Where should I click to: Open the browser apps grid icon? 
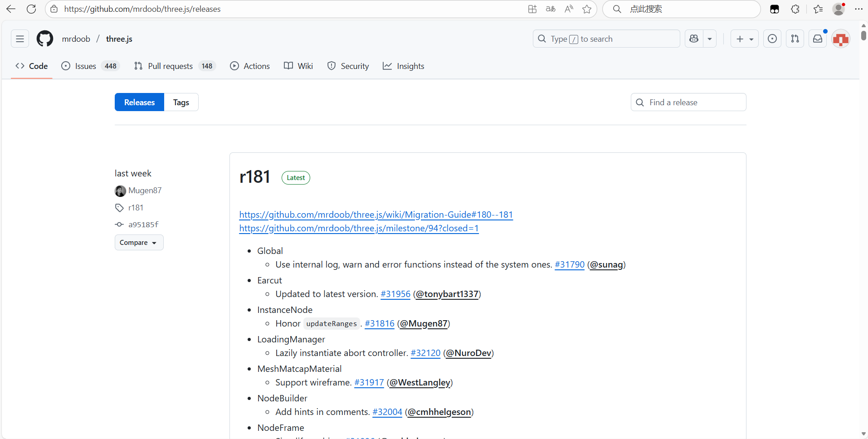(x=532, y=9)
